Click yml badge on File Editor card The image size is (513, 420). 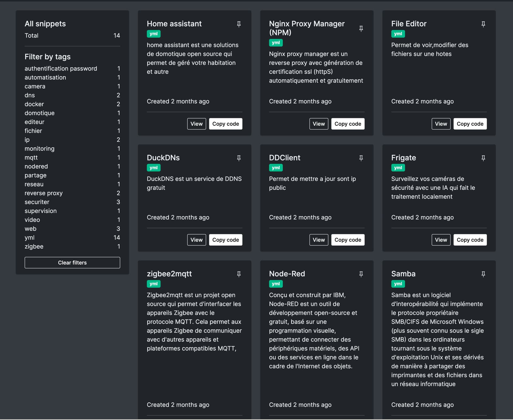(x=398, y=34)
